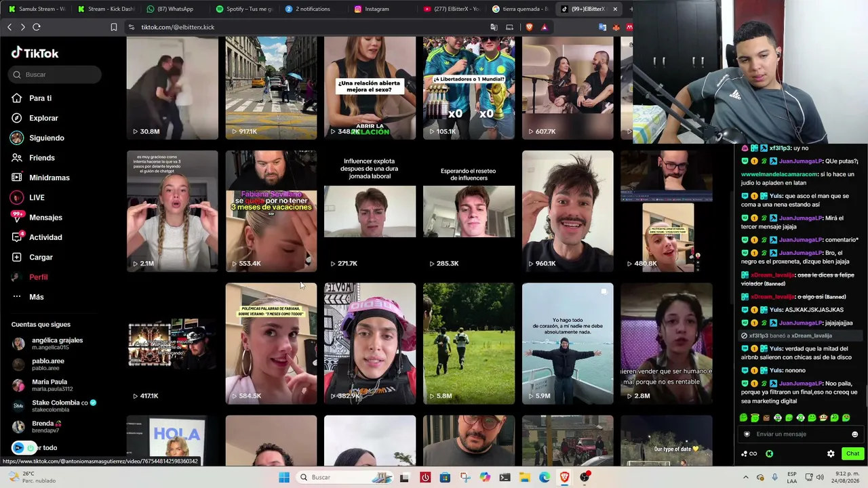
Task: Open the Perfil page
Action: [x=38, y=277]
